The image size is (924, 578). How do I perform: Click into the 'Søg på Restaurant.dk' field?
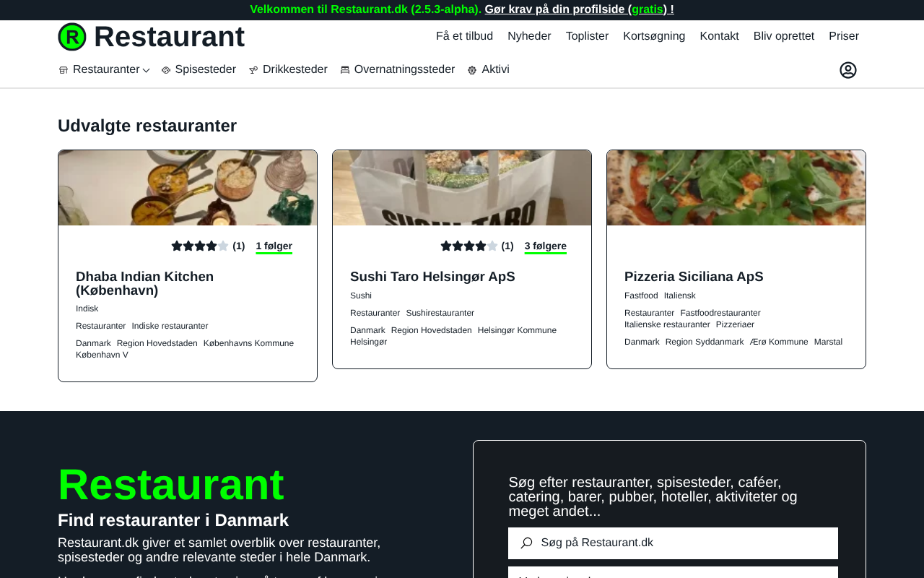tap(673, 543)
